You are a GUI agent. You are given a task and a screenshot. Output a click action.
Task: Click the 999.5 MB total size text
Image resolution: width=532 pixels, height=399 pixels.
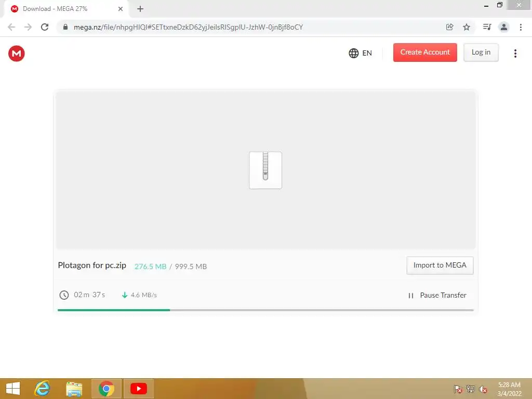coord(191,267)
